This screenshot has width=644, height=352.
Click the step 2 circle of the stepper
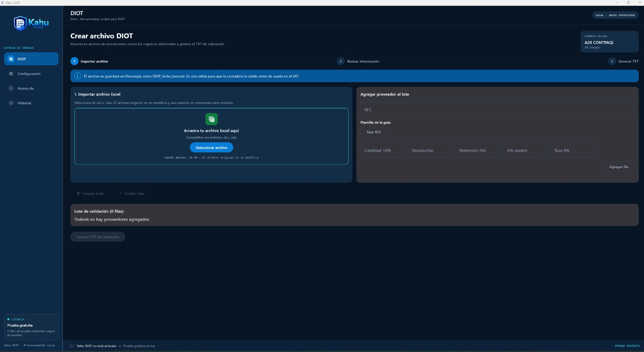coord(341,61)
